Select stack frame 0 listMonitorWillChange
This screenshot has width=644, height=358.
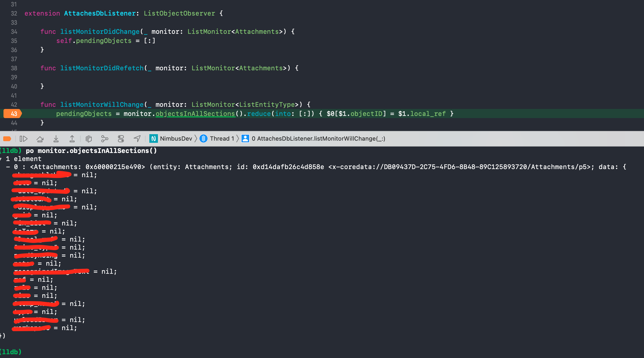click(318, 139)
